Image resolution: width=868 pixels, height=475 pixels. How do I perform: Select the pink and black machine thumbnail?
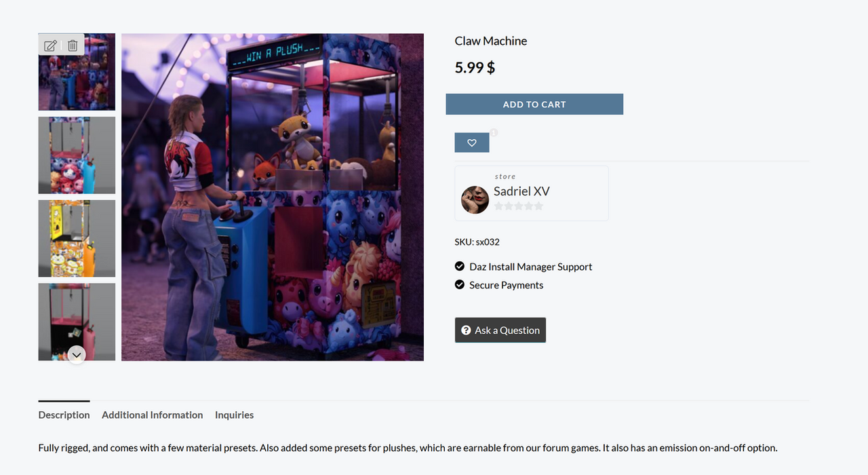77,322
